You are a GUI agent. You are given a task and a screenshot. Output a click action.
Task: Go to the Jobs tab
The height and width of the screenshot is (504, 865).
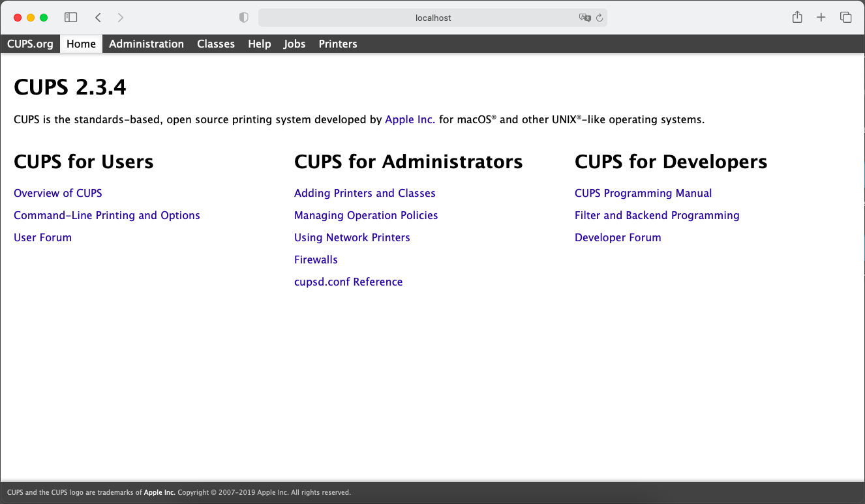click(294, 44)
